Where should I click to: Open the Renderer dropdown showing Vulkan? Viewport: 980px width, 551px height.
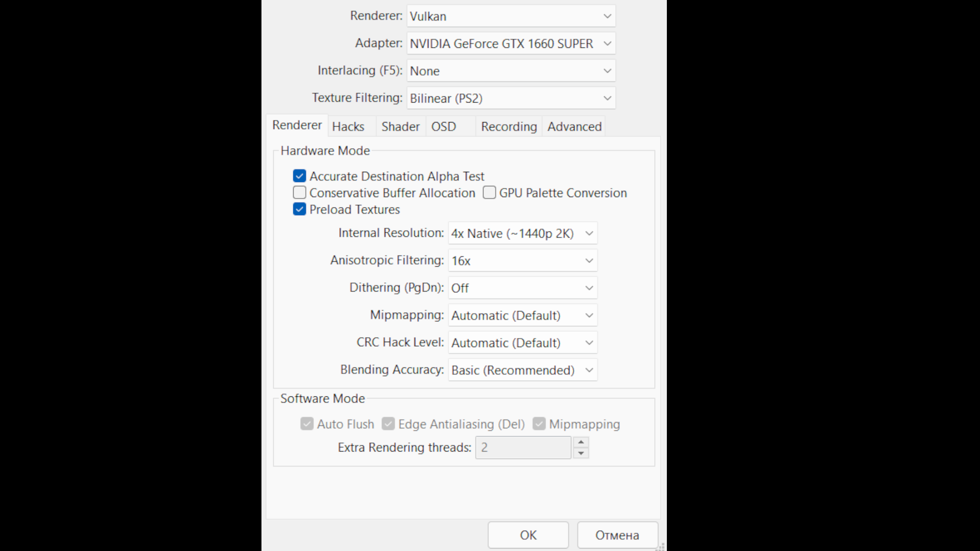(x=511, y=16)
